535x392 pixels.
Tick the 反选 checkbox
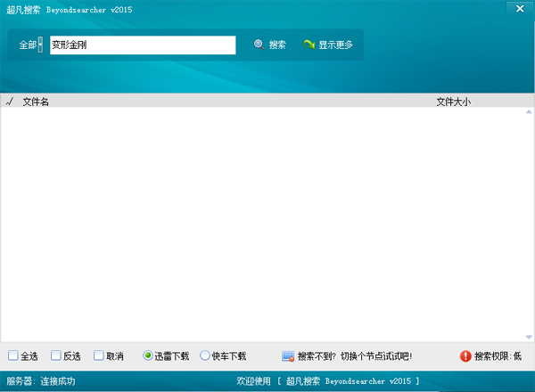[56, 355]
